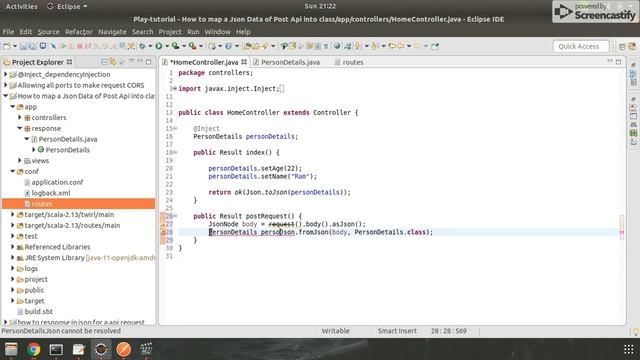Collapse the index() method fold on line 18

click(175, 152)
